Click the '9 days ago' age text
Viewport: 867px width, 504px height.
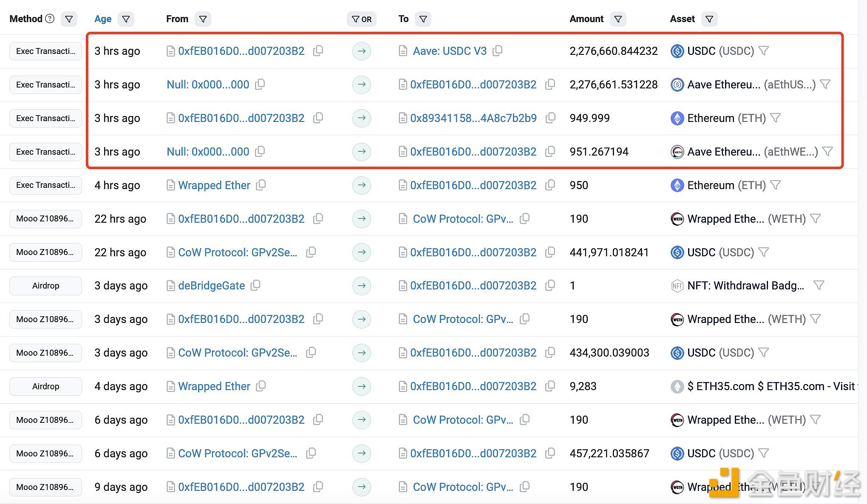tap(121, 487)
